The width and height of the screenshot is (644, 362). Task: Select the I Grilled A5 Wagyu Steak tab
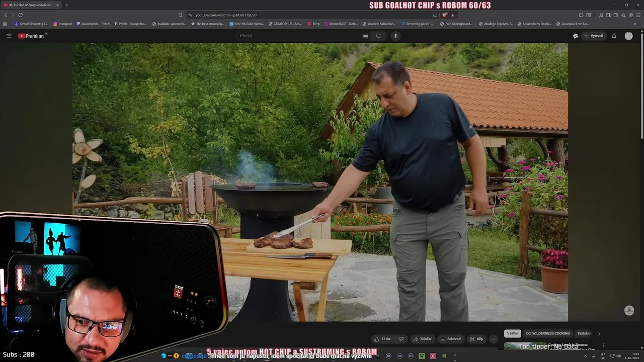[x=30, y=5]
